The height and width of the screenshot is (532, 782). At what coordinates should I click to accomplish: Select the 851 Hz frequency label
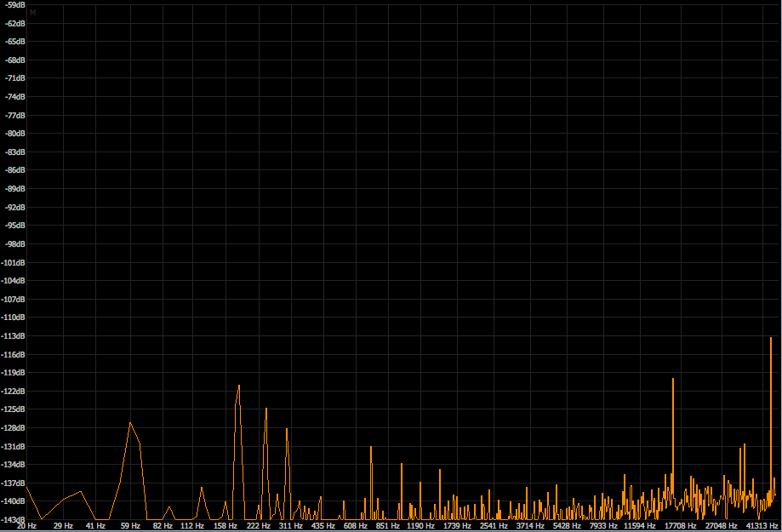(x=388, y=525)
